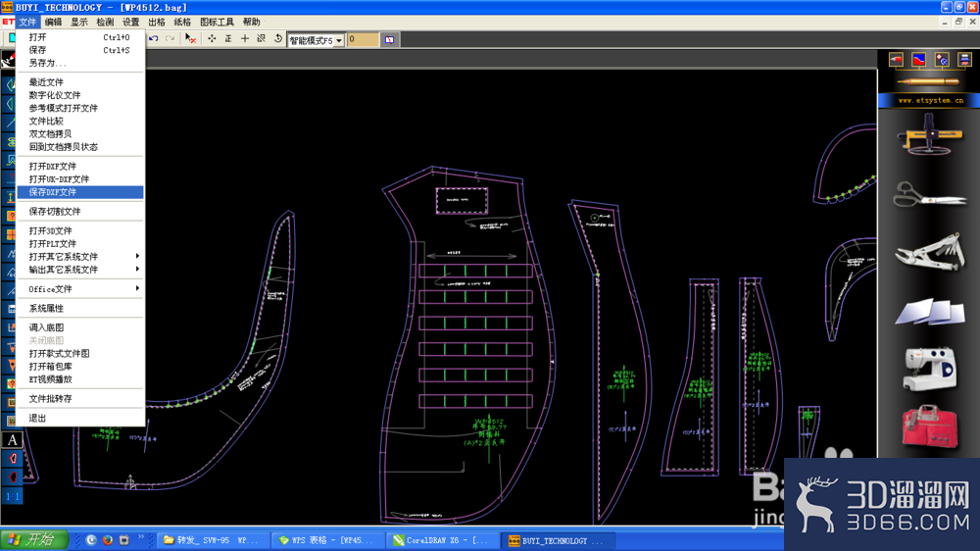The width and height of the screenshot is (980, 551).
Task: Click the brass pencil graphic in right panel
Action: 929,81
